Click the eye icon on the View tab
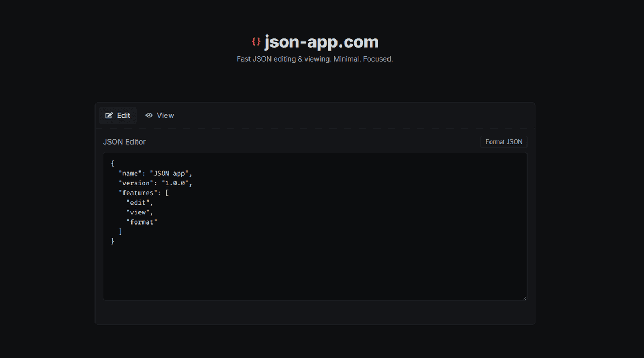Image resolution: width=644 pixels, height=358 pixels. pyautogui.click(x=149, y=115)
